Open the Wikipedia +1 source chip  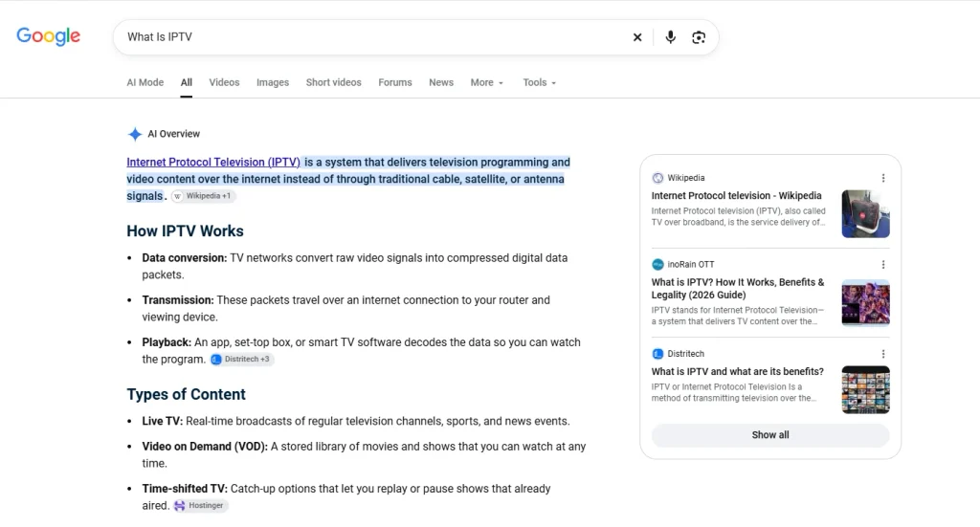point(203,196)
